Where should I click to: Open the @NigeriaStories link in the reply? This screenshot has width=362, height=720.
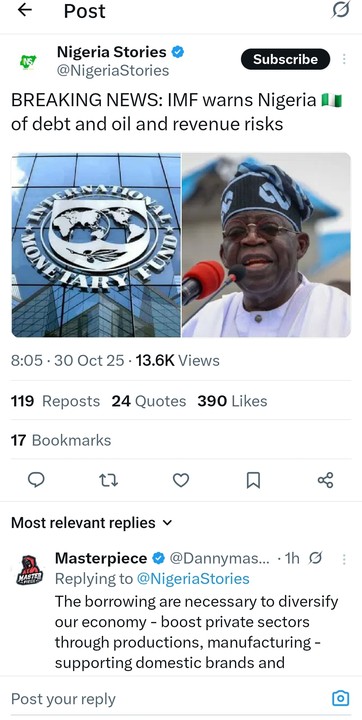pyautogui.click(x=193, y=579)
